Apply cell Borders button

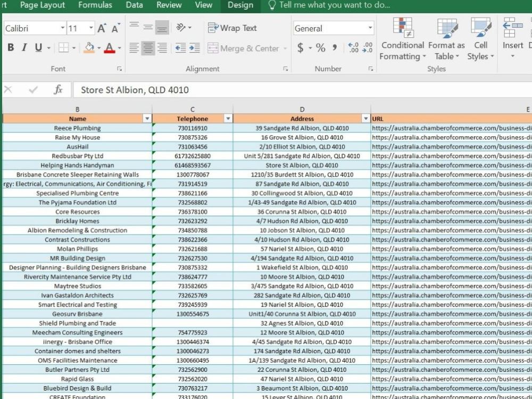[63, 47]
